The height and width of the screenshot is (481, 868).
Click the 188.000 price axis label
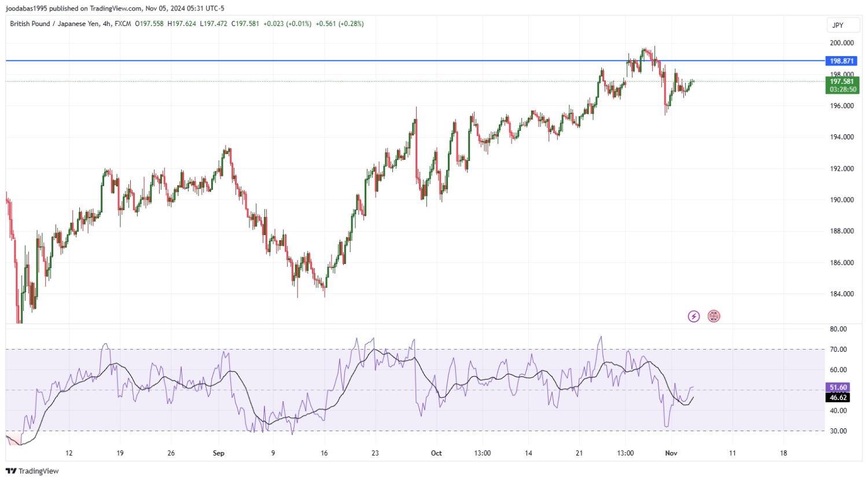pos(841,231)
